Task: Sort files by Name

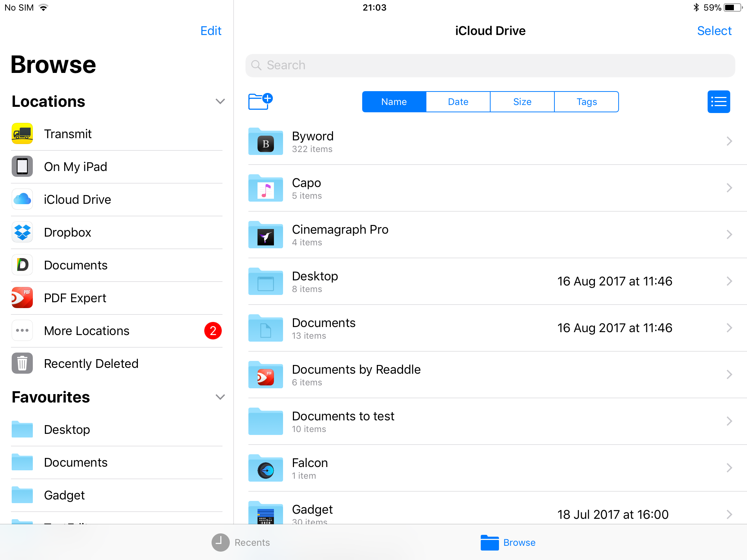Action: tap(394, 102)
